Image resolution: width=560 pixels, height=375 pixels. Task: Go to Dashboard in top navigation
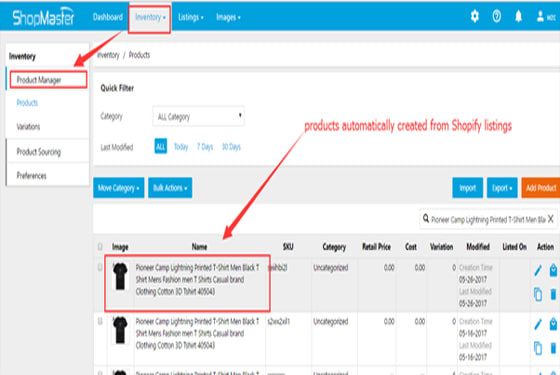pos(108,17)
